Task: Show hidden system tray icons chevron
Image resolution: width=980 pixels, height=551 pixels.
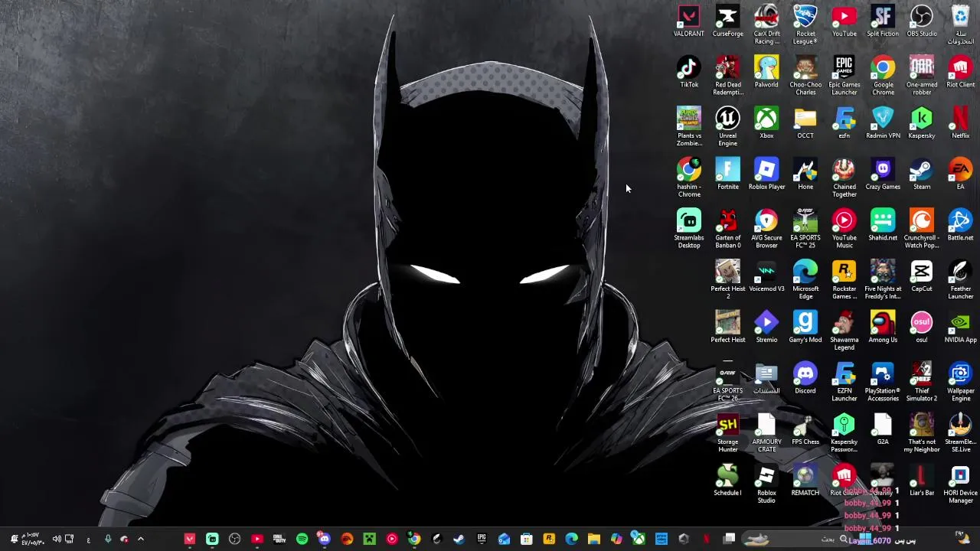Action: pyautogui.click(x=140, y=539)
